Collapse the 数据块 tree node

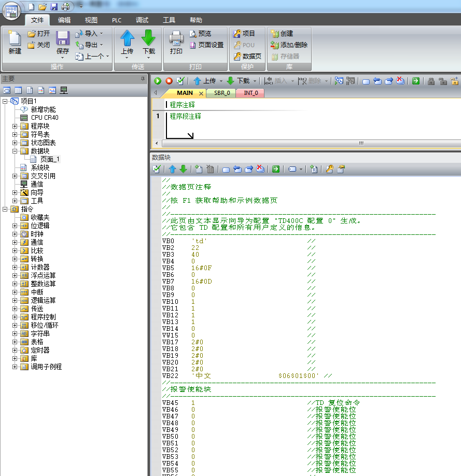click(x=15, y=151)
